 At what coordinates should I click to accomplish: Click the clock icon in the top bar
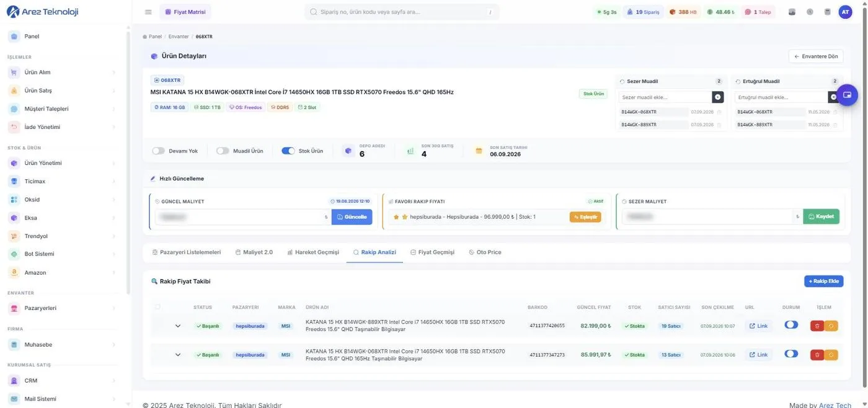tap(810, 12)
